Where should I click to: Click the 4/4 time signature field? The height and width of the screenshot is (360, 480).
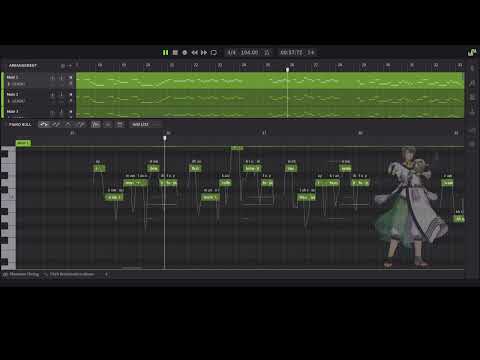tap(232, 52)
